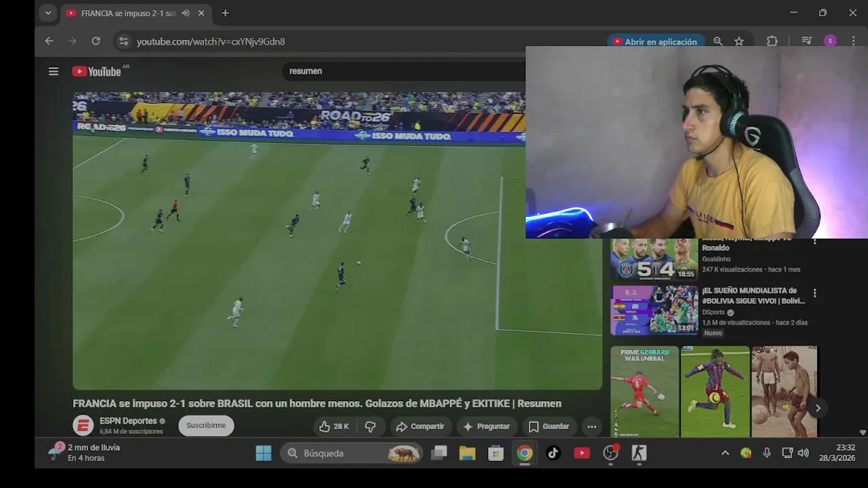The height and width of the screenshot is (488, 868).
Task: Mute the tab using the tab audio icon
Action: click(x=186, y=13)
